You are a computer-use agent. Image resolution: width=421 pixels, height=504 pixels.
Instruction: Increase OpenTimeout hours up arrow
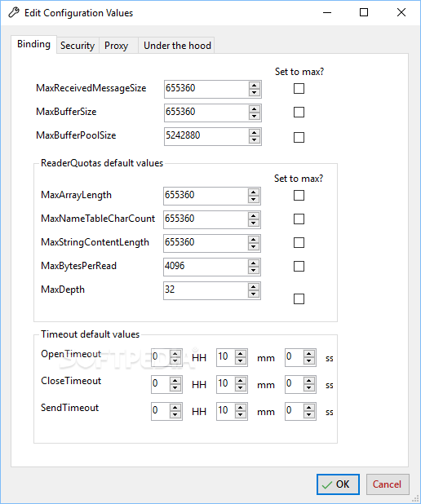(175, 354)
